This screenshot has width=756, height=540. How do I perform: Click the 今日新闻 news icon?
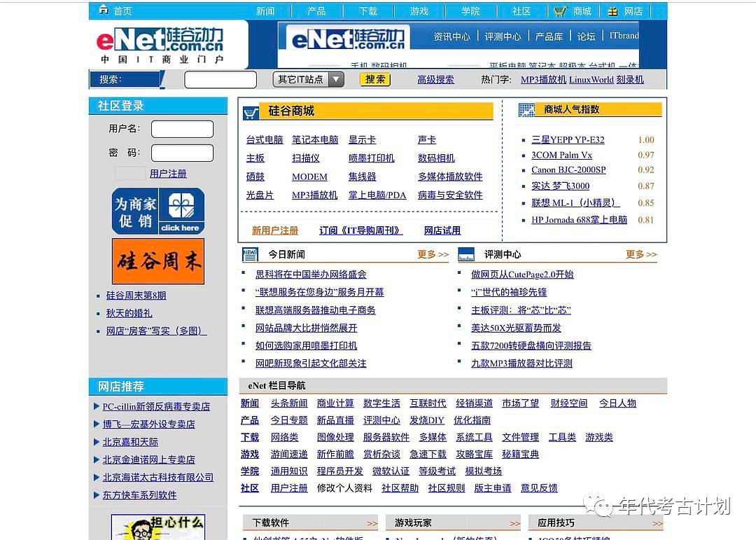(x=250, y=254)
